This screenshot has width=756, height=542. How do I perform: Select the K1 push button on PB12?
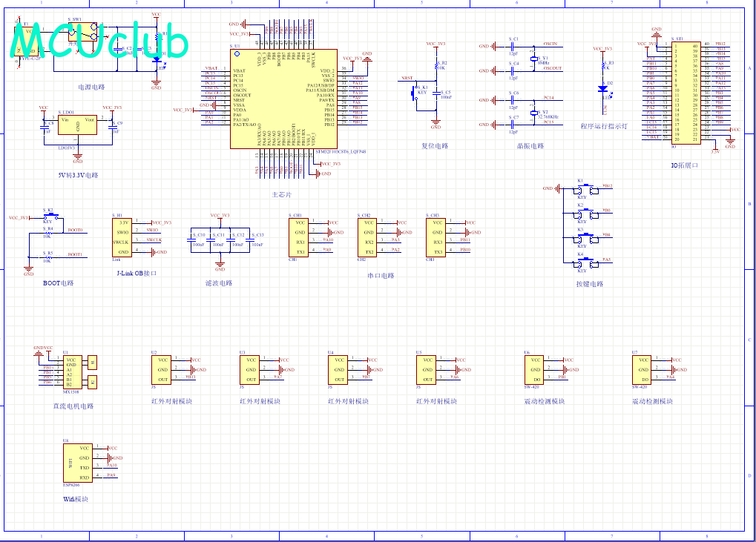click(x=586, y=189)
